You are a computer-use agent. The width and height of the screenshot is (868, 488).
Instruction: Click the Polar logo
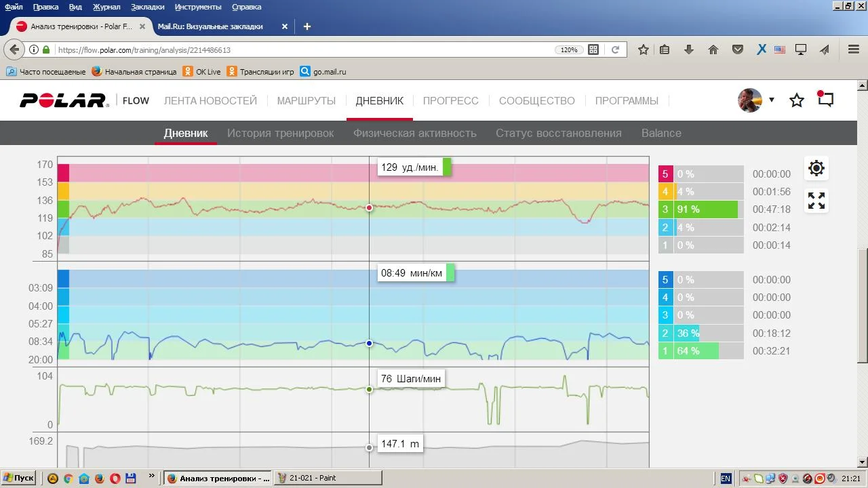click(64, 100)
